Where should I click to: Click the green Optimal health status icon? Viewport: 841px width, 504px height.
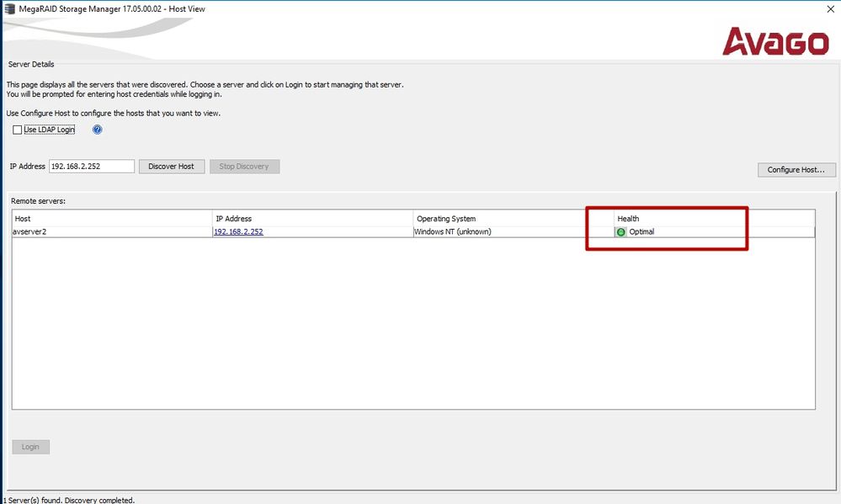pyautogui.click(x=621, y=232)
